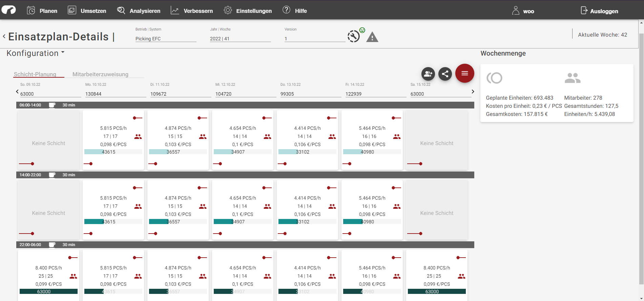This screenshot has height=301, width=644.
Task: Click break cup icon in 22:00-06:00 header
Action: point(52,245)
